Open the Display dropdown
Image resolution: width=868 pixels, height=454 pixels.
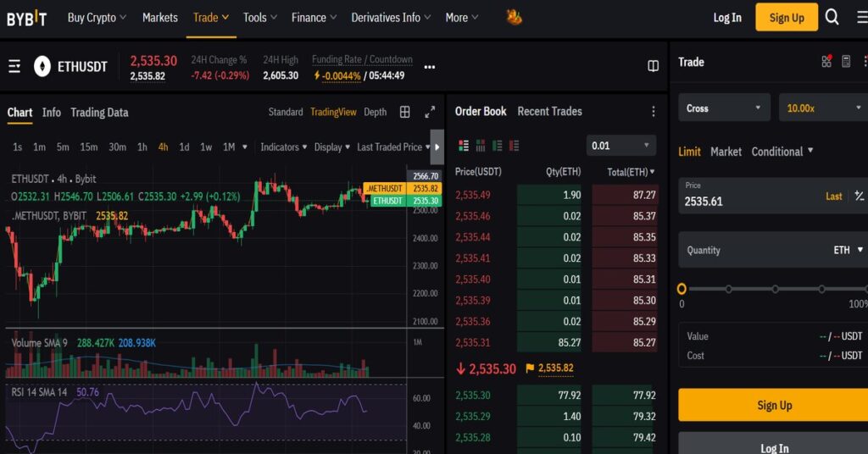[331, 147]
